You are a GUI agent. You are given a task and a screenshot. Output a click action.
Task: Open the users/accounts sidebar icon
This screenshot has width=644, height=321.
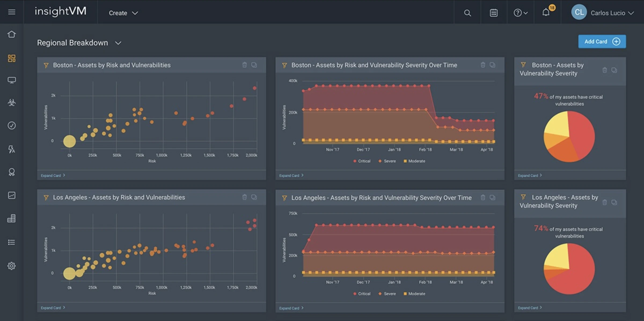11,172
